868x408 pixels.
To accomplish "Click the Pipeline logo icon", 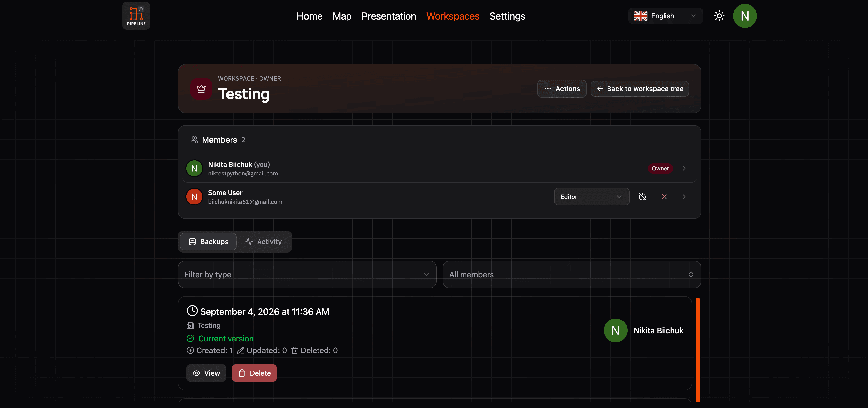I will tap(136, 16).
